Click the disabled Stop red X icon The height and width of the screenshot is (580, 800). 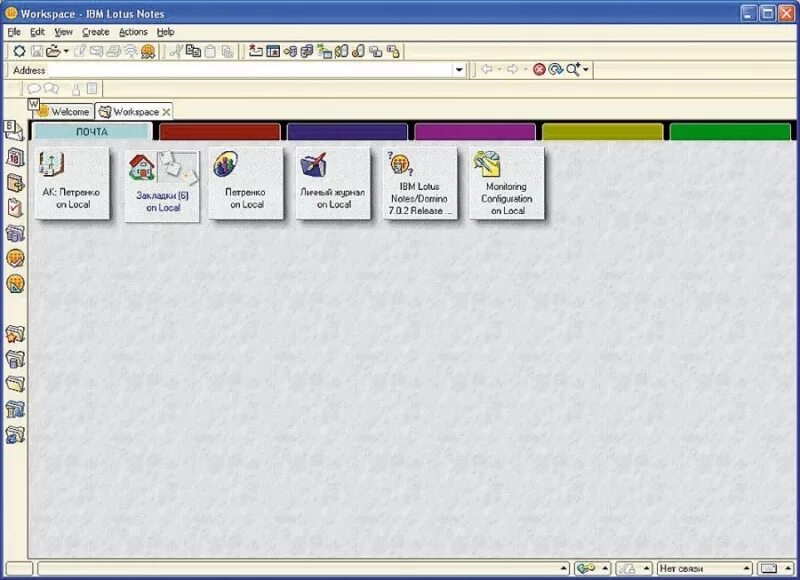point(539,69)
